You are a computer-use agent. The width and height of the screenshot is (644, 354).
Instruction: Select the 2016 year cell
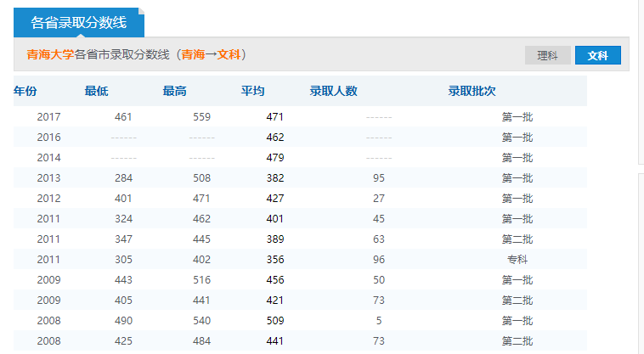click(x=49, y=138)
